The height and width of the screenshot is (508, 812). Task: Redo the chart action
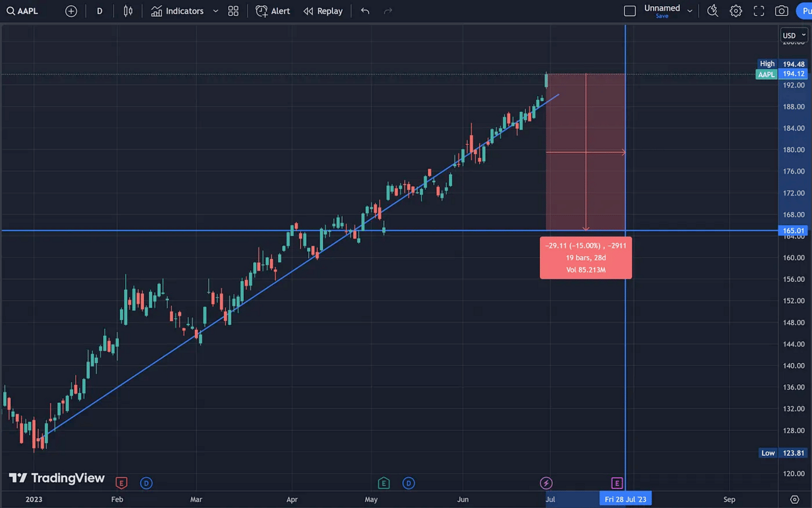(x=388, y=11)
